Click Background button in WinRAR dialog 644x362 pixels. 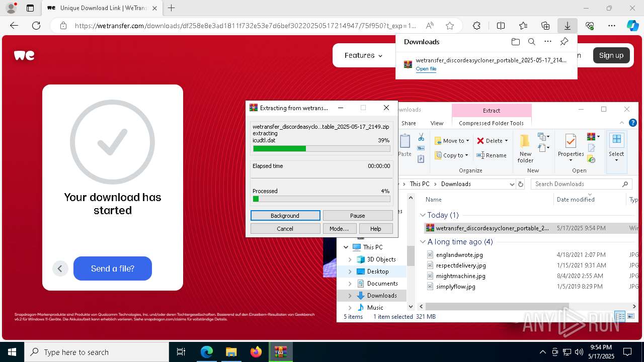click(285, 216)
